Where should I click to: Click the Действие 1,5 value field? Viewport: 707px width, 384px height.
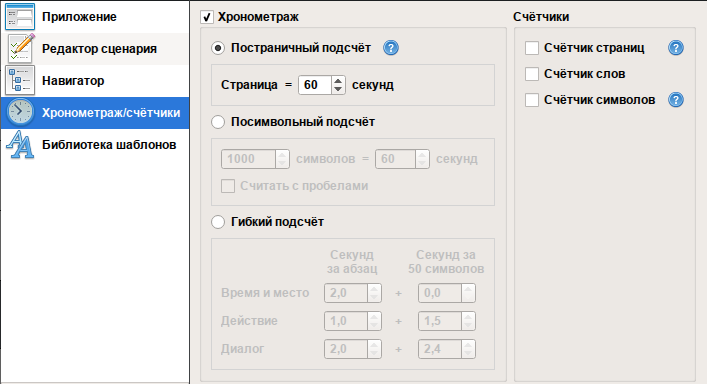point(440,321)
